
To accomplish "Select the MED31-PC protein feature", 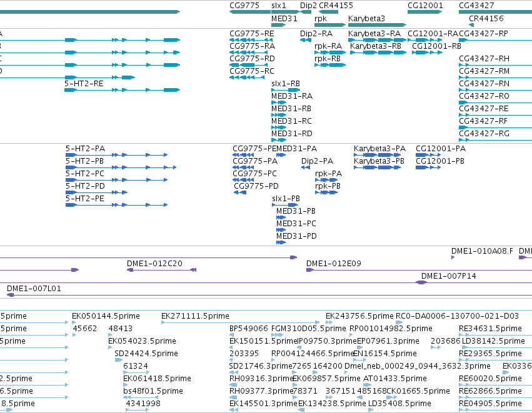I will [x=281, y=230].
